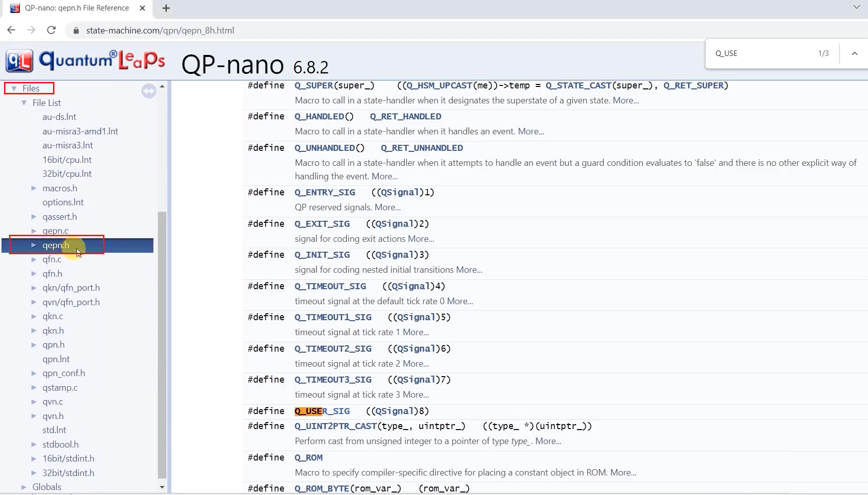Click More after tick rate 3
868x495 pixels.
coord(416,395)
